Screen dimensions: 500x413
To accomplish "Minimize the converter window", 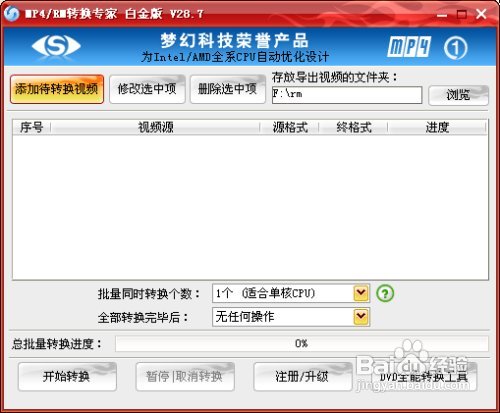I will (442, 15).
